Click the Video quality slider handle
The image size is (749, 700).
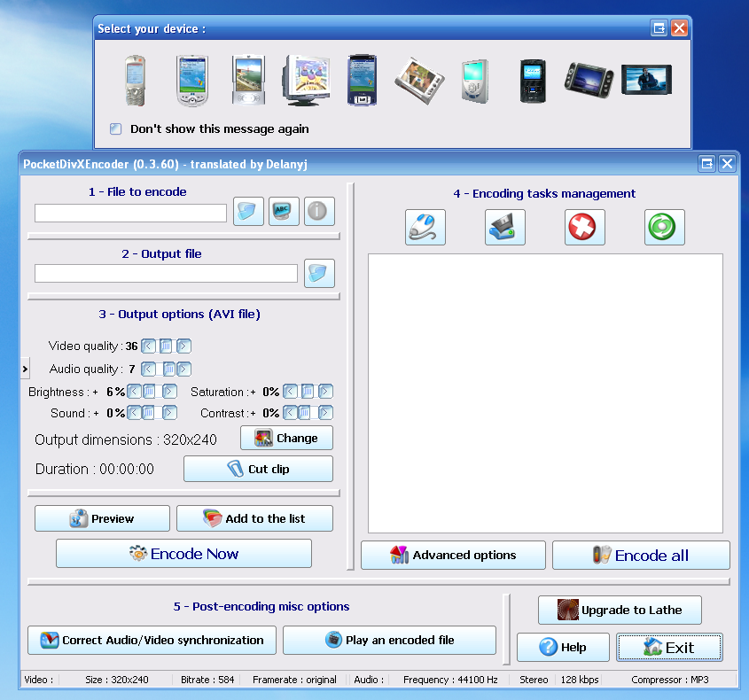(x=166, y=346)
